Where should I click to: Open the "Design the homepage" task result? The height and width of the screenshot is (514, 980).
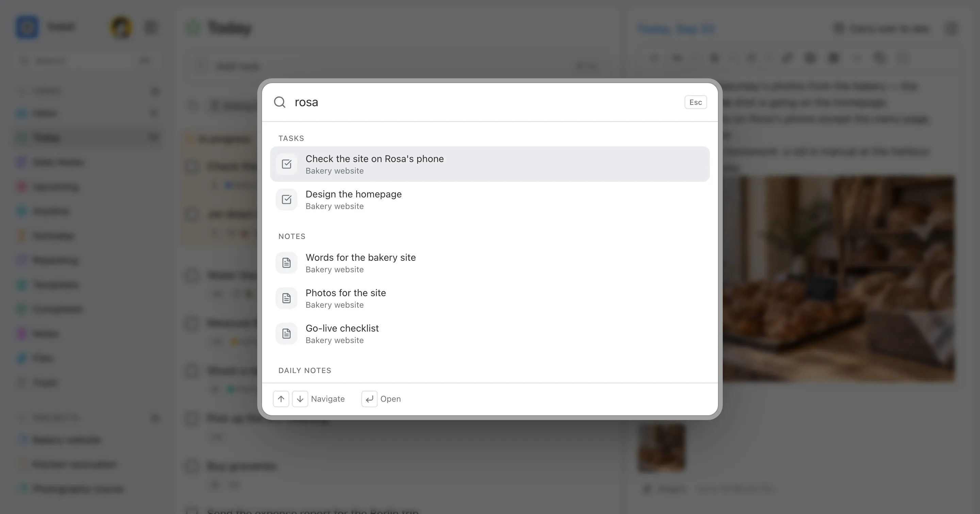pos(490,199)
